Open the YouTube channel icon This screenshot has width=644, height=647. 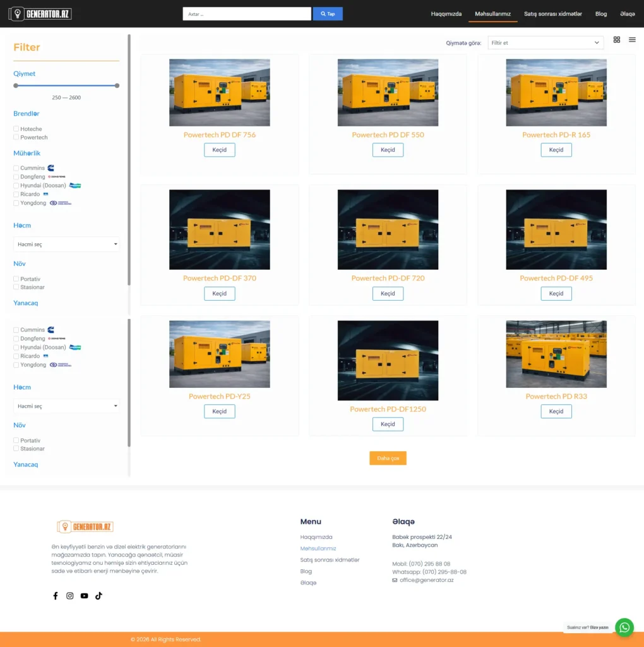84,595
